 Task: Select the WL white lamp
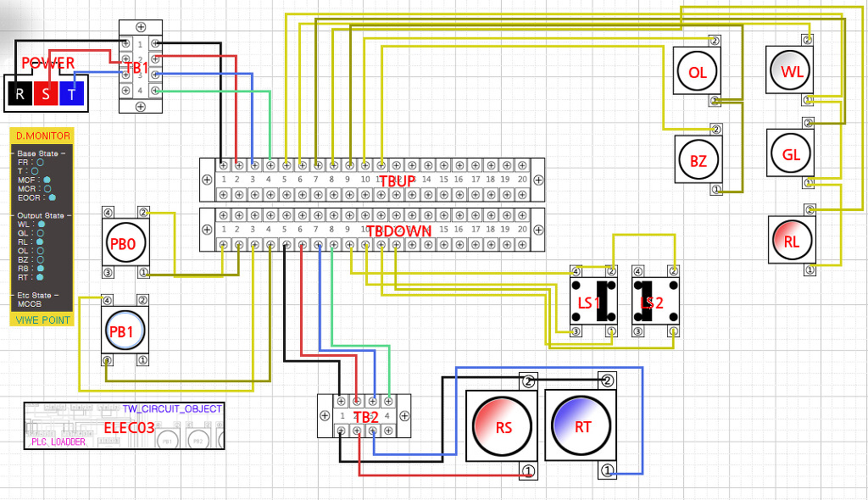click(790, 71)
